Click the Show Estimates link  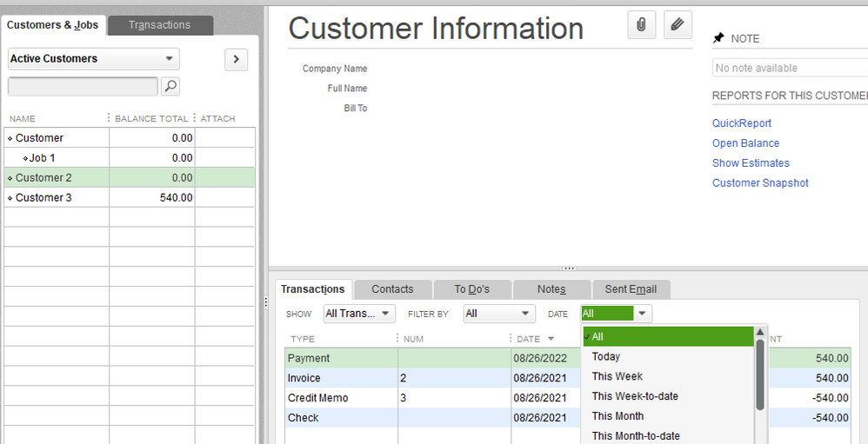click(x=751, y=163)
